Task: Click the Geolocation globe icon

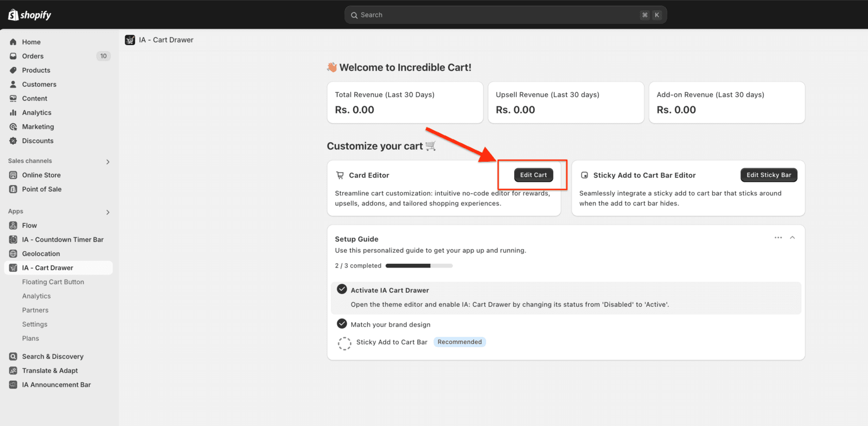Action: 13,253
